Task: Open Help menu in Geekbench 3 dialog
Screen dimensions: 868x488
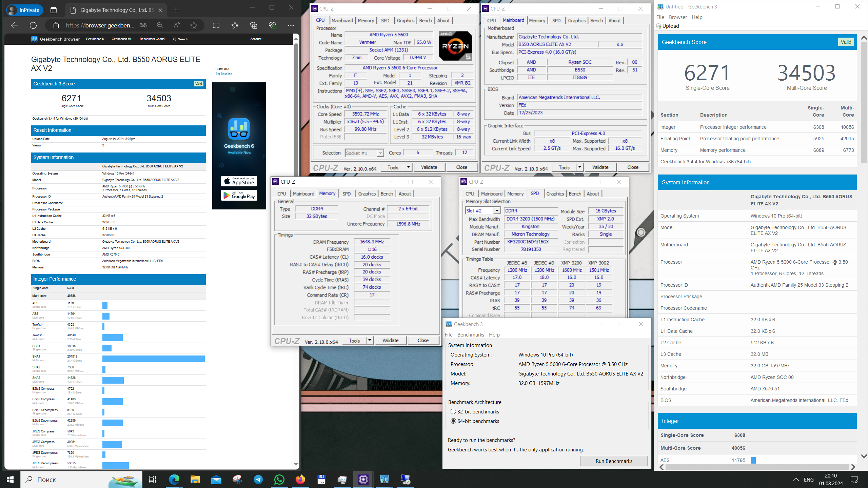Action: [494, 334]
